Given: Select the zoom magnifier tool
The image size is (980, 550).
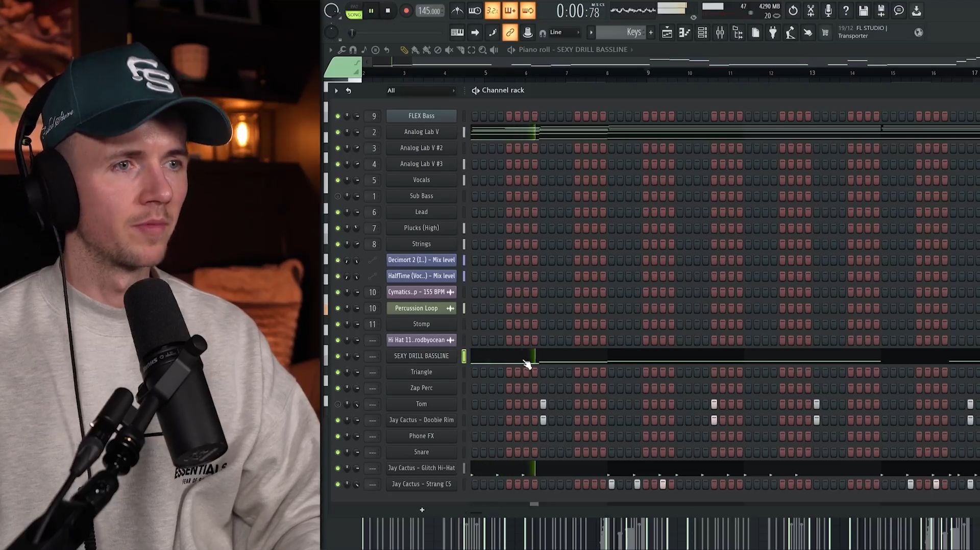Looking at the screenshot, I should coord(483,50).
